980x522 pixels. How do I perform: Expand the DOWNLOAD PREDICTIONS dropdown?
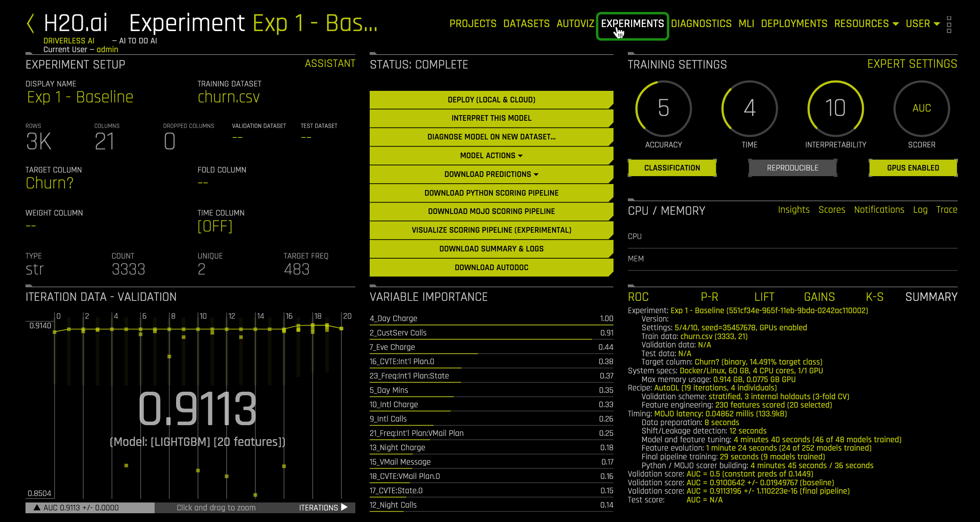(491, 174)
